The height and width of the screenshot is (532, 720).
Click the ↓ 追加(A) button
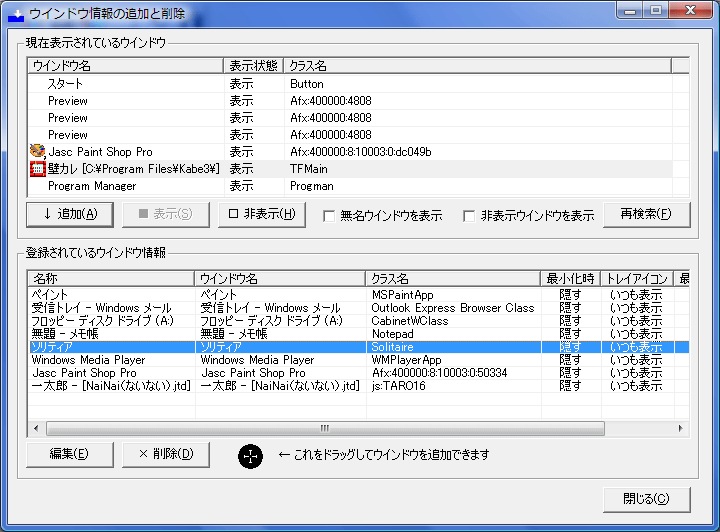(70, 214)
